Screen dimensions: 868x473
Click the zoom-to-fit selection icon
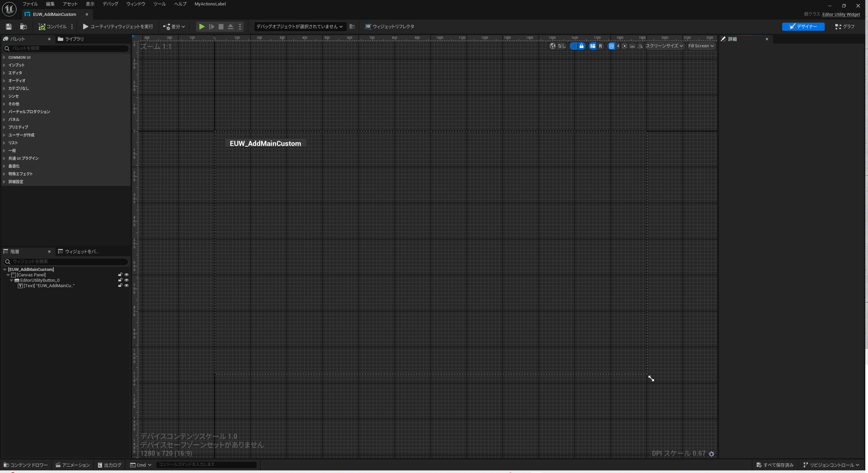624,46
